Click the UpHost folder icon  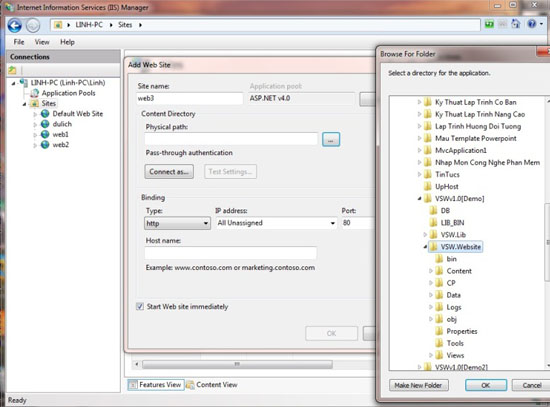[428, 186]
